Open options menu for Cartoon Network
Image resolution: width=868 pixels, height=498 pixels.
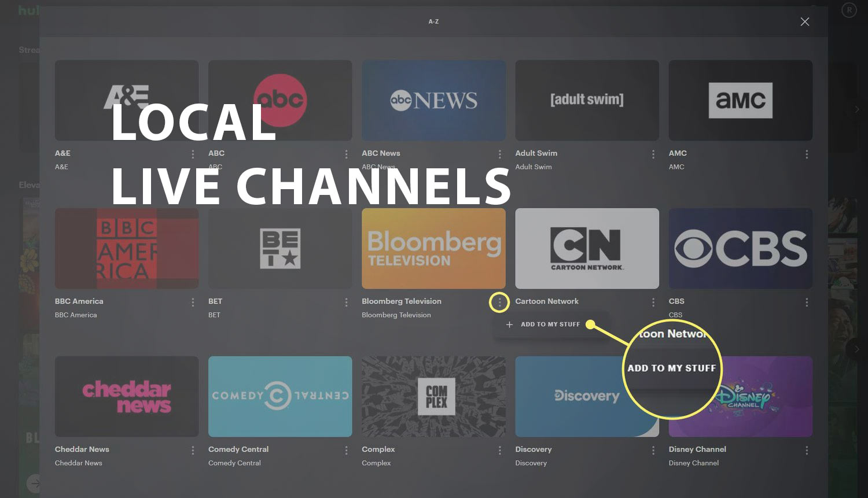653,303
